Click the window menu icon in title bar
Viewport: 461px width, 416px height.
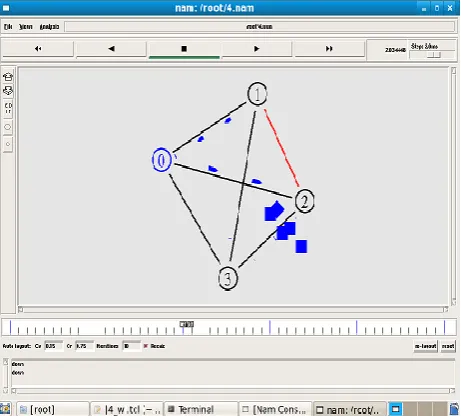tap(6, 8)
